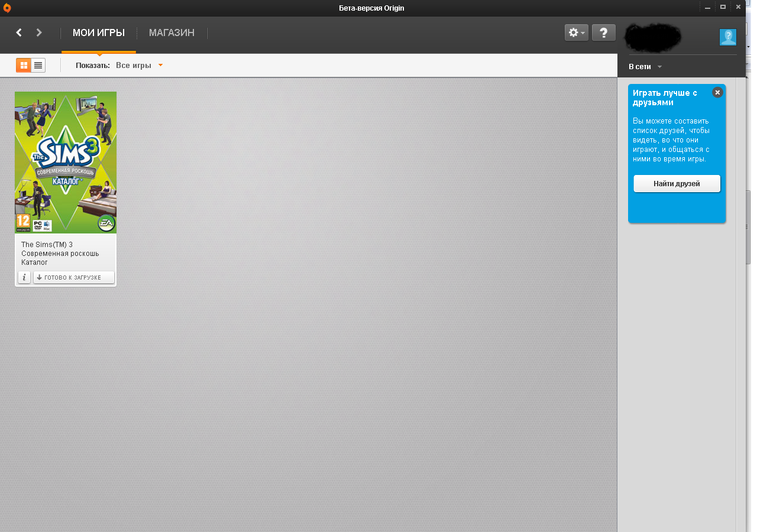Click the Origin logo in title bar
This screenshot has height=532, width=757.
(x=8, y=8)
